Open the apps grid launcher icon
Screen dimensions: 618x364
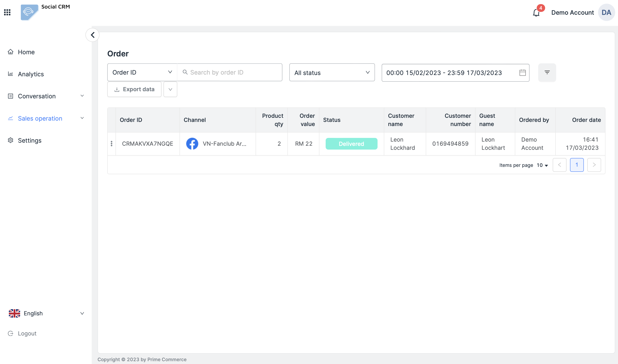7,12
